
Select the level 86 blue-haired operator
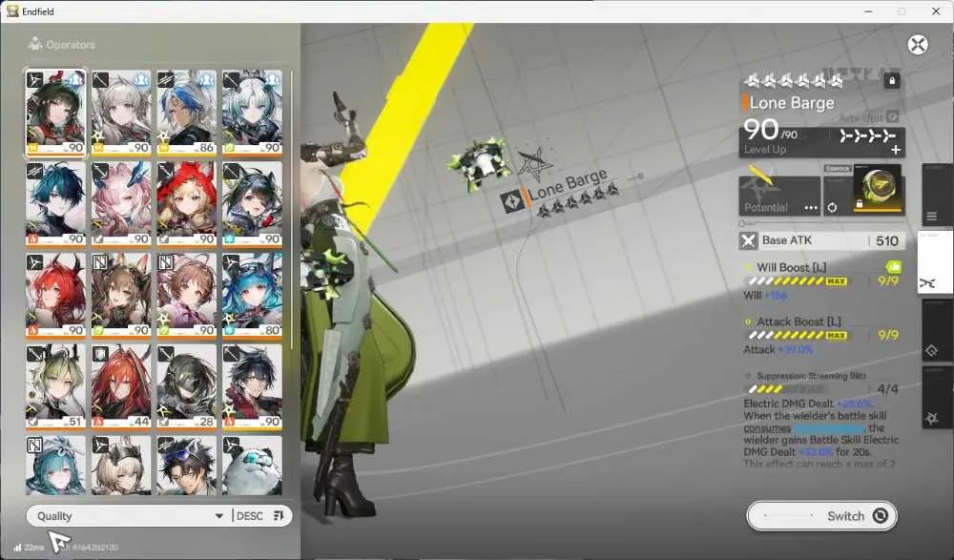coord(187,113)
